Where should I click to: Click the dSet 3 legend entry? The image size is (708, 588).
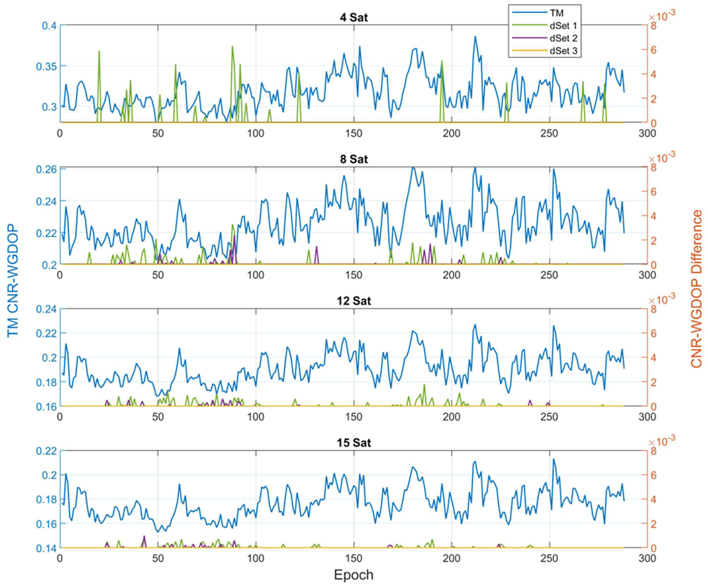pos(563,51)
